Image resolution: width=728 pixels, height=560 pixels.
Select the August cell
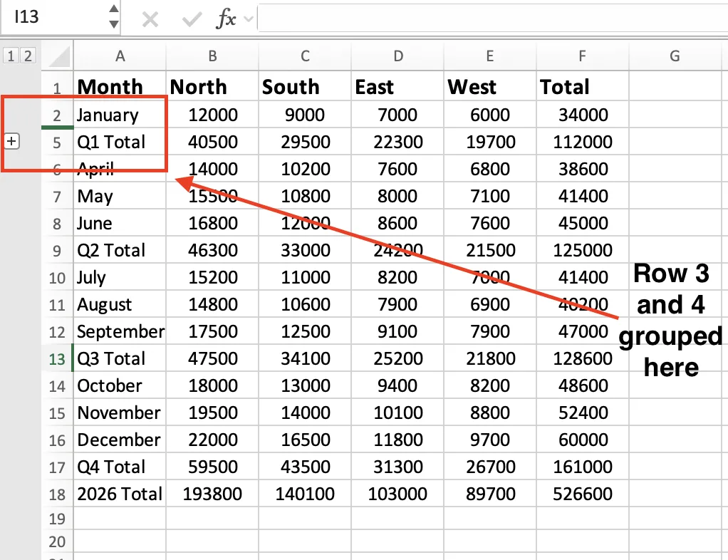[120, 304]
